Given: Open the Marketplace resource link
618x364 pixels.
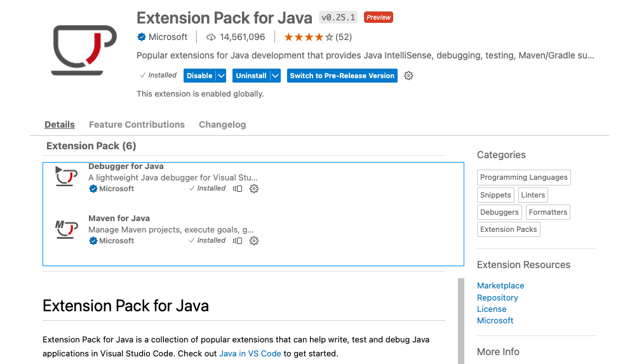Looking at the screenshot, I should coord(500,286).
